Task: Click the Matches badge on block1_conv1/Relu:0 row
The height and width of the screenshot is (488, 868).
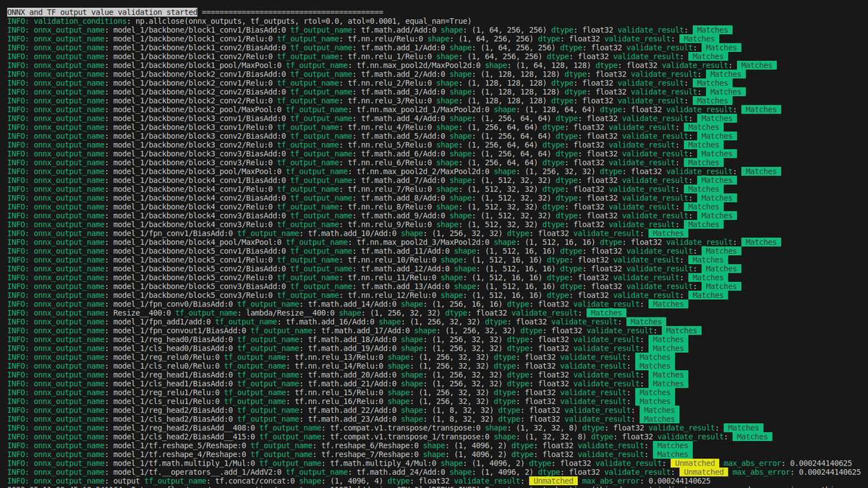Action: click(699, 39)
